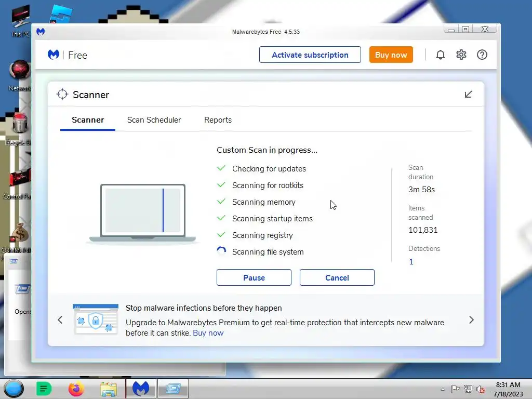
Task: Open the green notes app in taskbar
Action: pos(44,389)
